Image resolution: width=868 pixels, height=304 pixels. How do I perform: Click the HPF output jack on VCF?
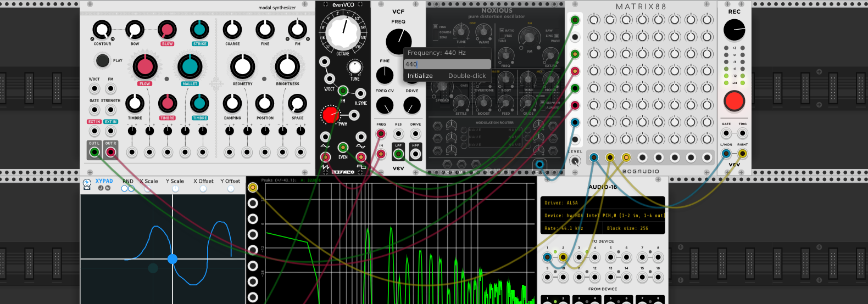(416, 154)
